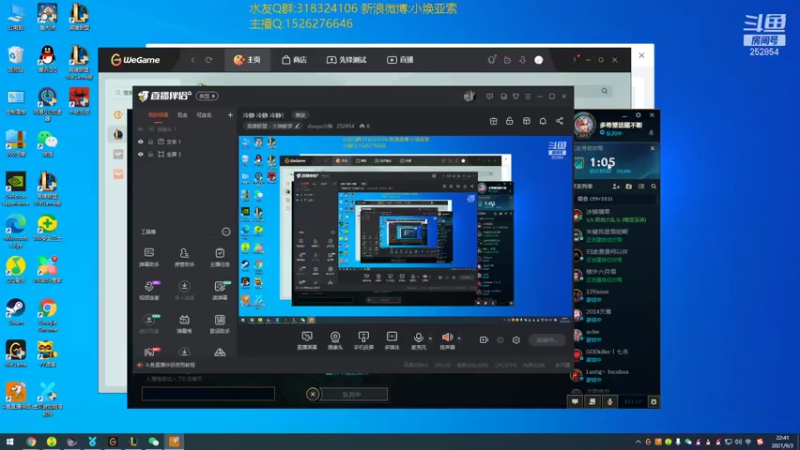
Task: Click the avatar in 直播伴侣 titlebar
Action: [x=469, y=96]
